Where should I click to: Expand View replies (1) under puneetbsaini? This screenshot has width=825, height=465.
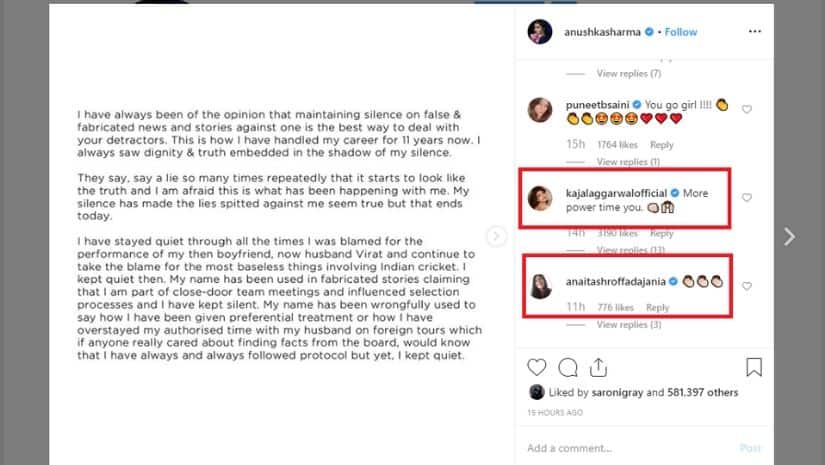point(628,161)
